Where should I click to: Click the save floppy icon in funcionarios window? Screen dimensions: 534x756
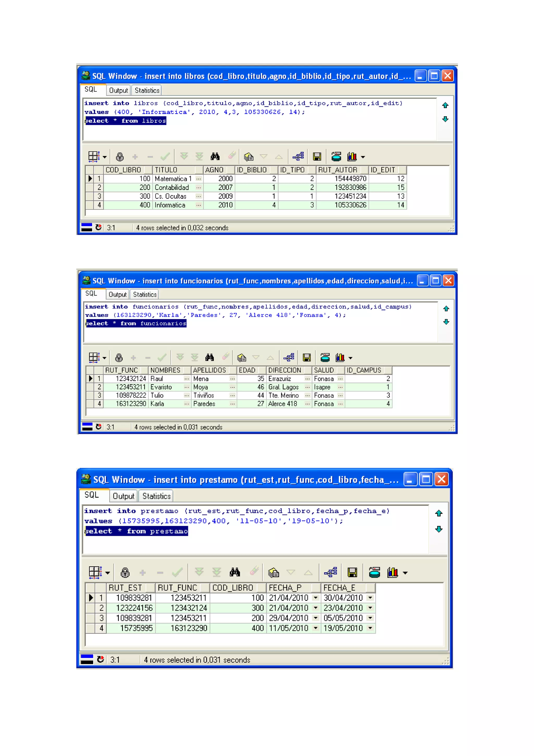(x=307, y=358)
